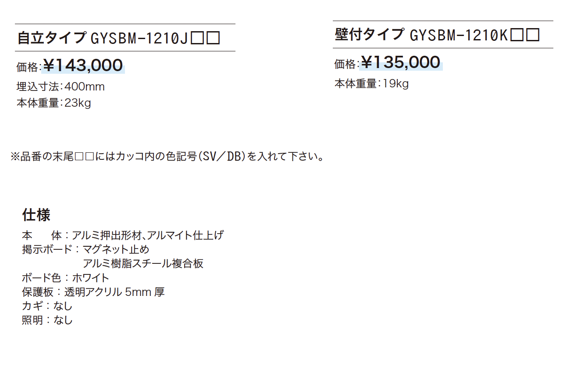
Task: Click the ボード色: ホワイト line
Action: pyautogui.click(x=65, y=277)
